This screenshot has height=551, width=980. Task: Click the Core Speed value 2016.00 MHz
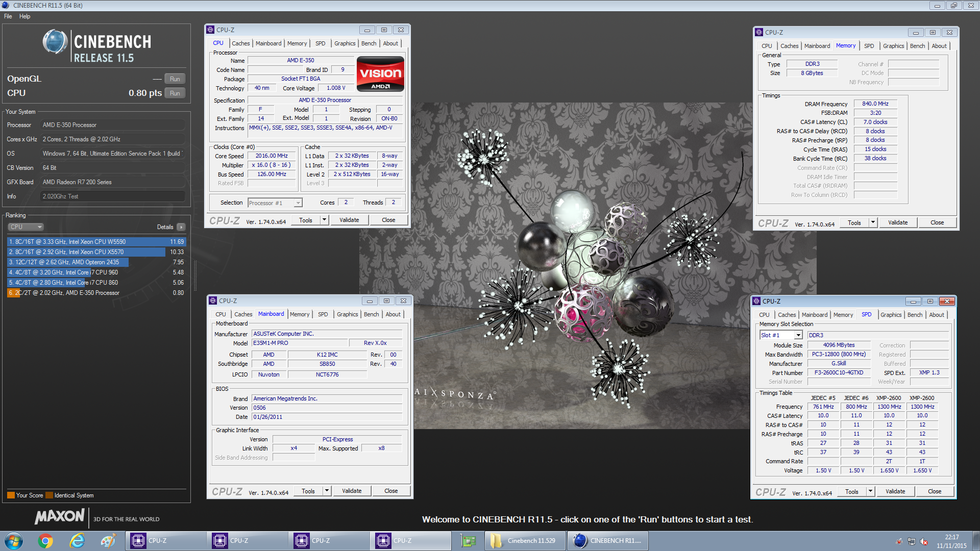272,156
